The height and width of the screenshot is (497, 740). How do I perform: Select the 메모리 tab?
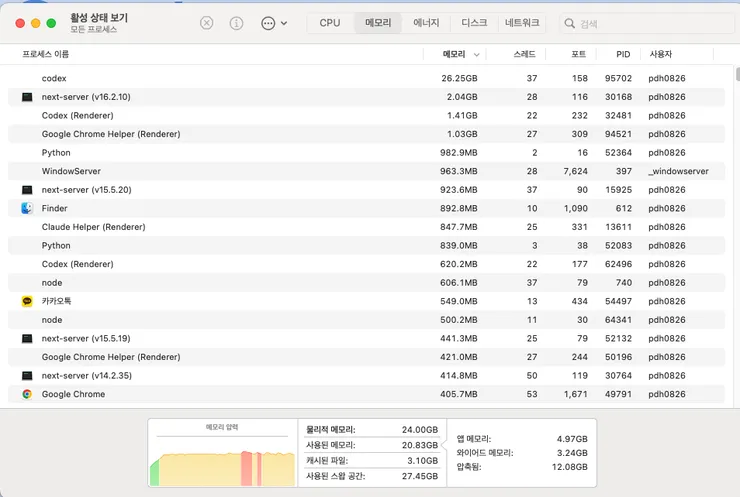[378, 23]
